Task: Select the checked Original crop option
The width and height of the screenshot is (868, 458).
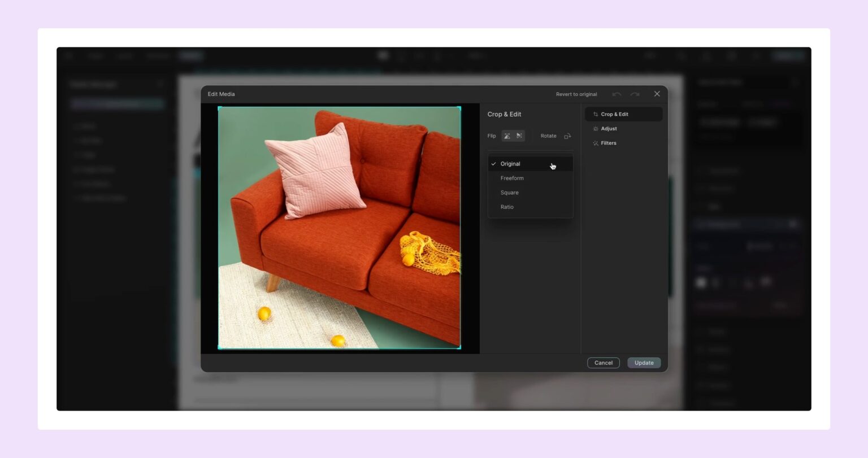Action: (x=510, y=164)
